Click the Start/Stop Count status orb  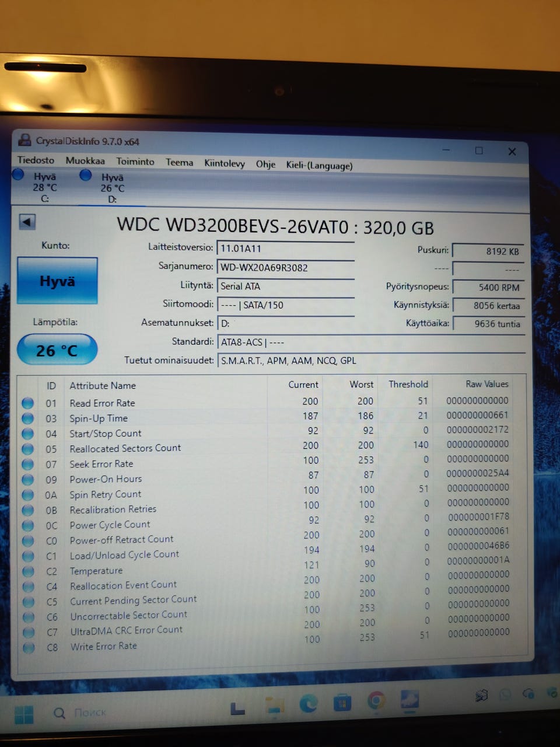pos(27,434)
